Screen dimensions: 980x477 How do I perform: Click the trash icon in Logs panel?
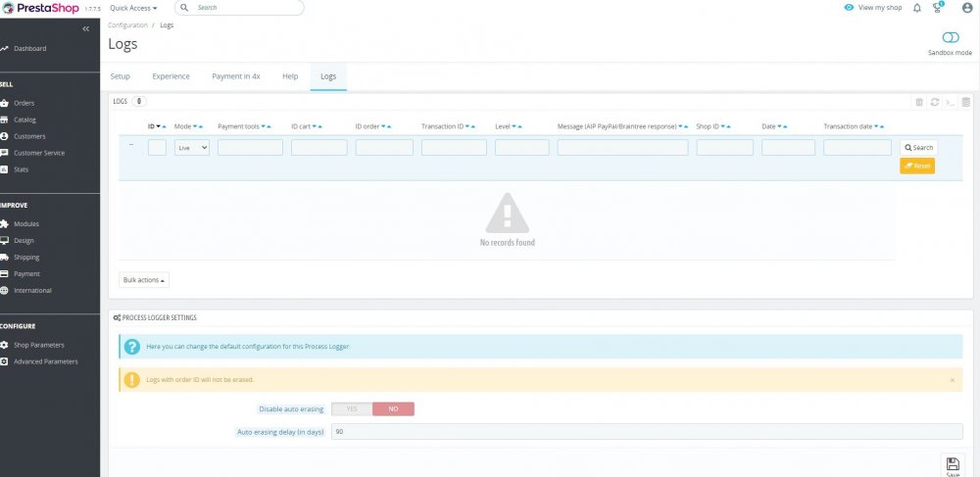click(x=919, y=102)
